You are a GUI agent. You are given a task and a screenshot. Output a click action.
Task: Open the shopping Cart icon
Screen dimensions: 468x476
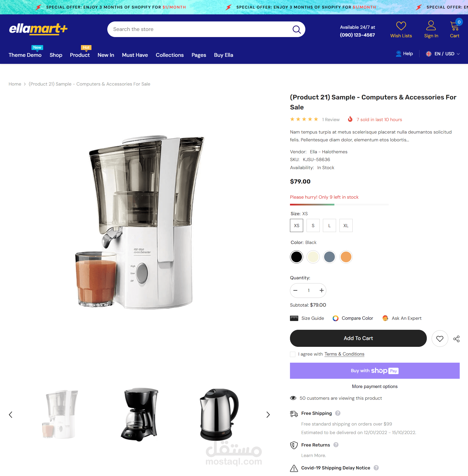(x=455, y=26)
